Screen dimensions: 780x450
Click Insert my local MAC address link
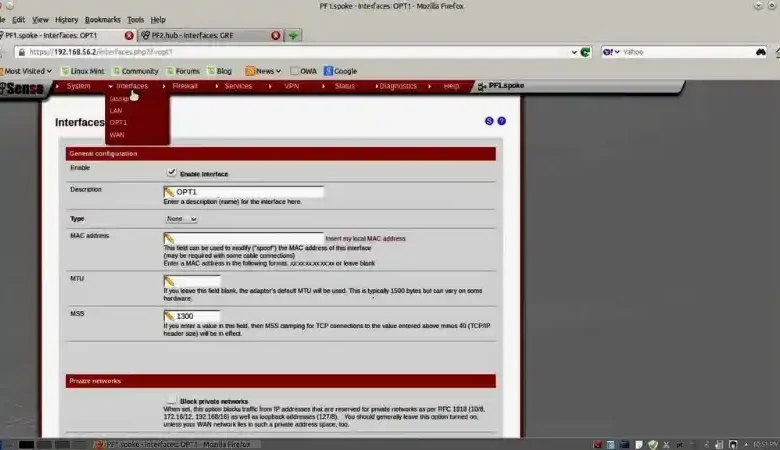(366, 239)
